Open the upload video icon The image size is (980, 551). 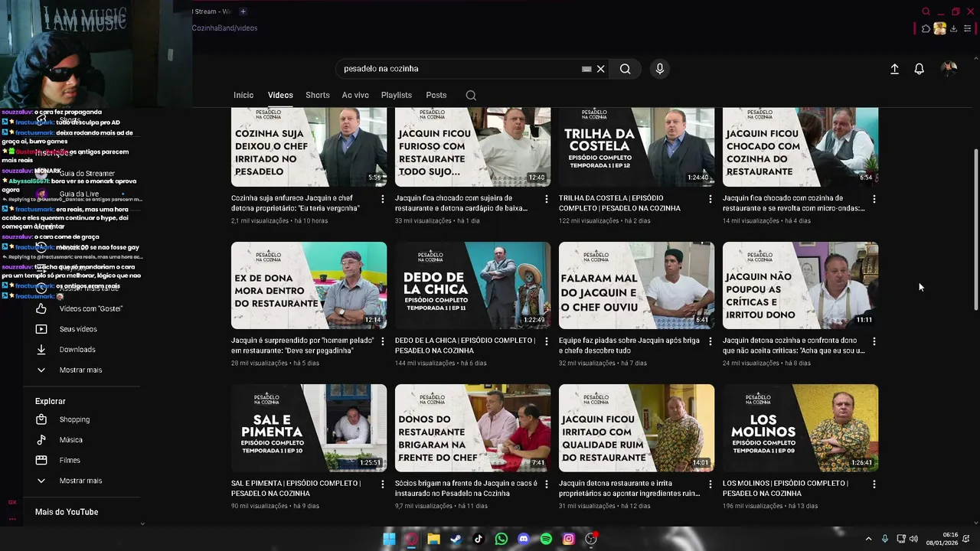pos(894,69)
